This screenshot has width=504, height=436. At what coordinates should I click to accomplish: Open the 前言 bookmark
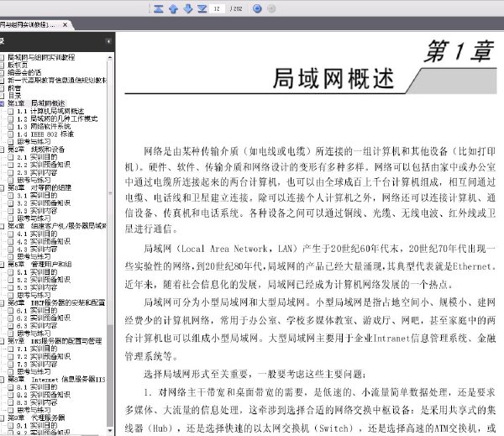(14, 87)
